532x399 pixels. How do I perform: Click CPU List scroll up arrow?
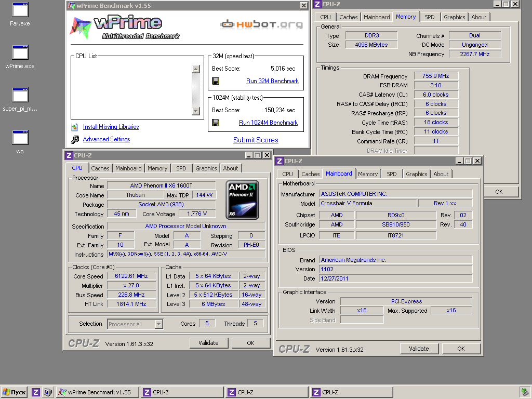click(x=196, y=69)
